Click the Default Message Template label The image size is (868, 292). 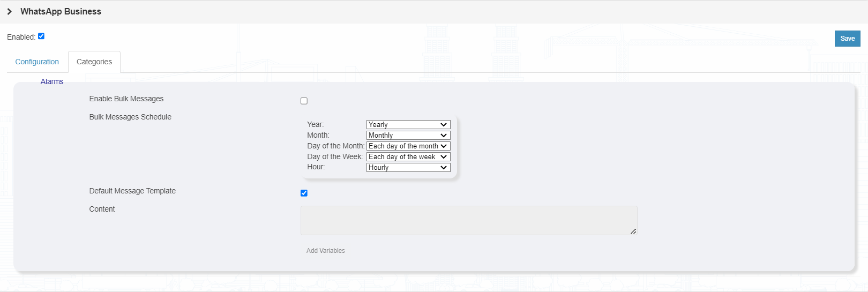point(132,191)
